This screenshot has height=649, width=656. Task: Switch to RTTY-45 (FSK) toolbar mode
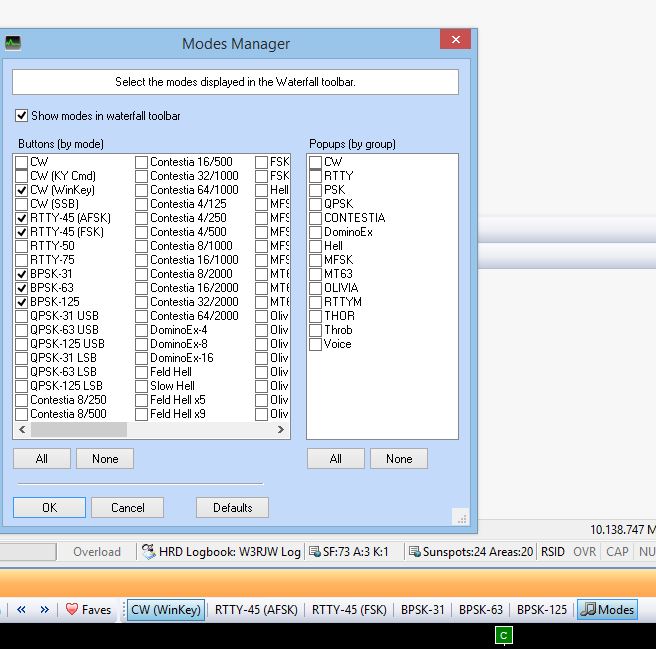coord(349,610)
